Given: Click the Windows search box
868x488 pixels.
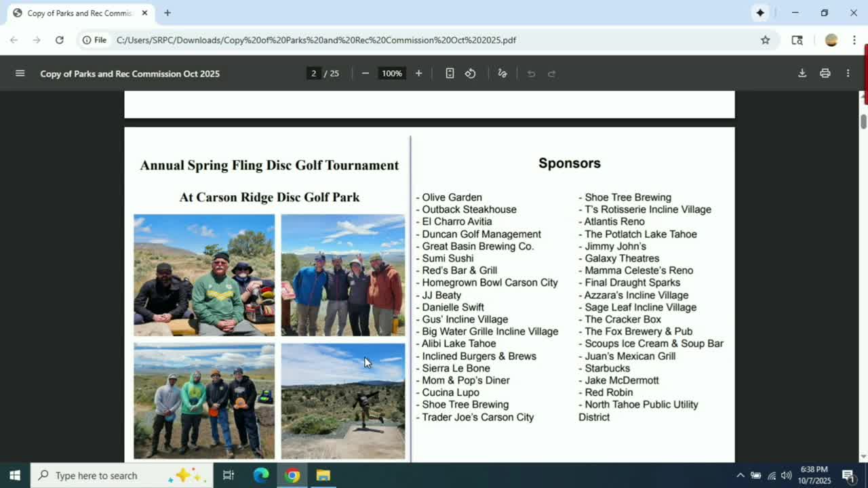Looking at the screenshot, I should (121, 475).
